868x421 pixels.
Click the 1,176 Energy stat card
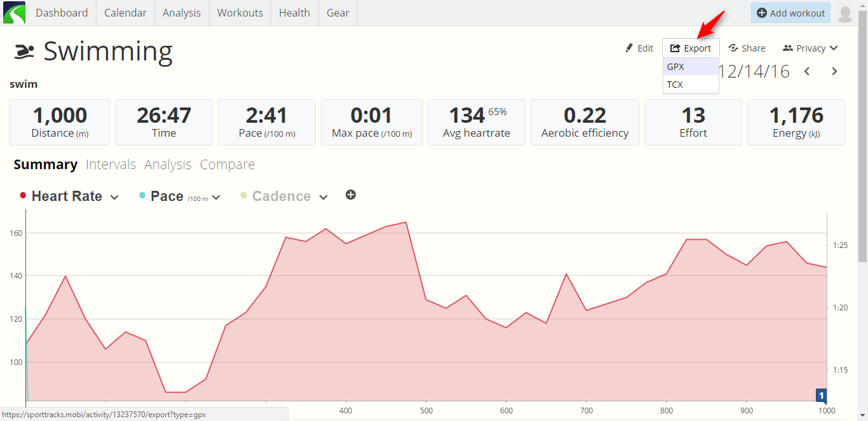796,122
